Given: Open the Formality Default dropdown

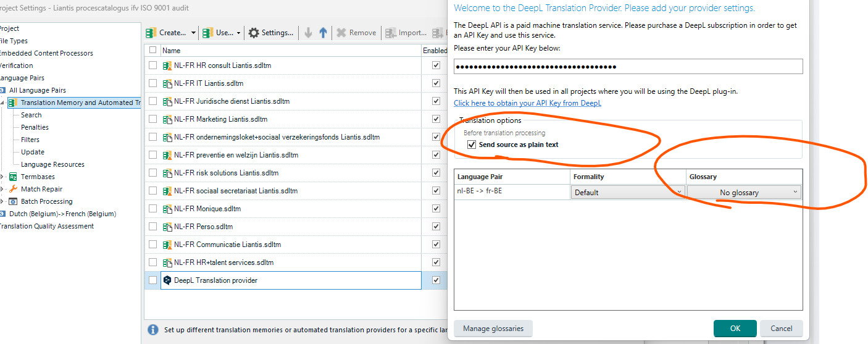Looking at the screenshot, I should point(628,192).
